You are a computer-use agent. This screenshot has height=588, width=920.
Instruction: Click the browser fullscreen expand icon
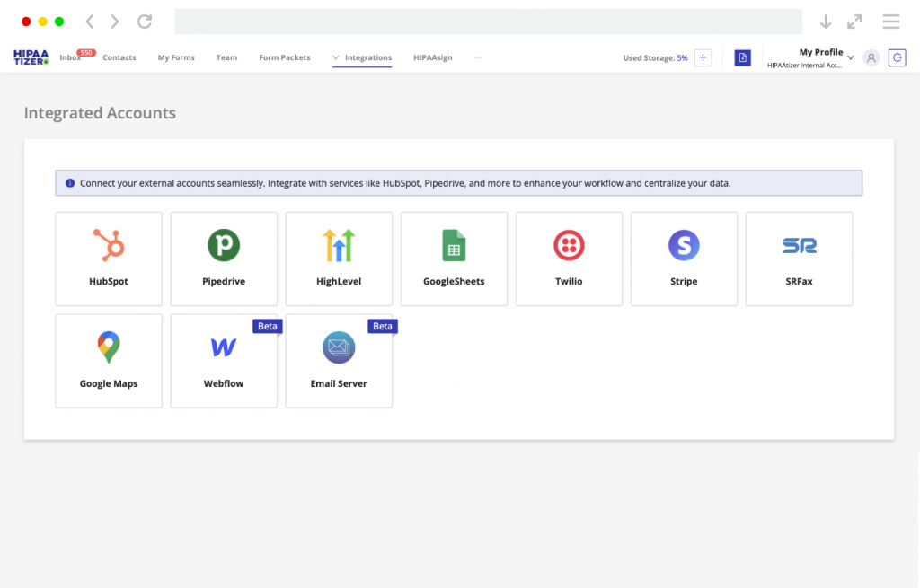854,22
